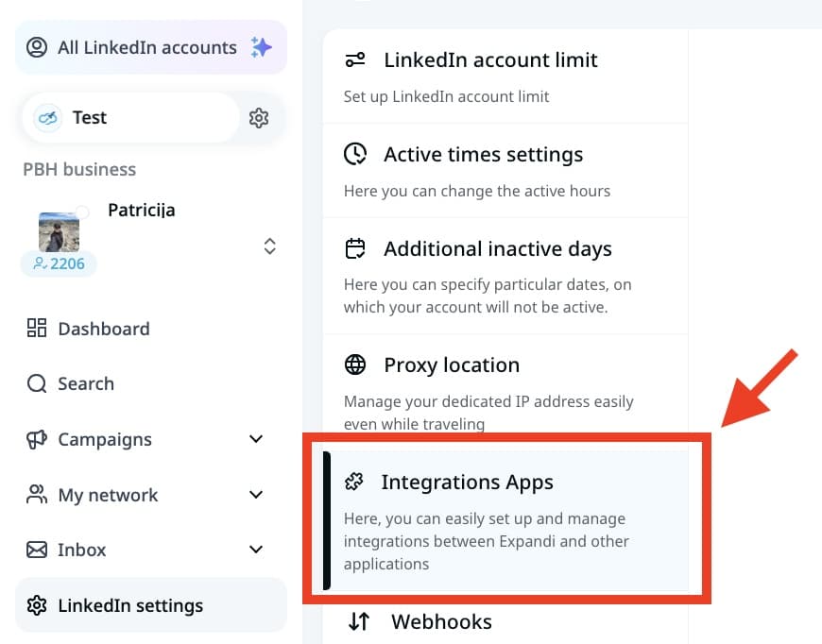
Task: Click the Campaigns megaphone icon
Action: [x=37, y=439]
